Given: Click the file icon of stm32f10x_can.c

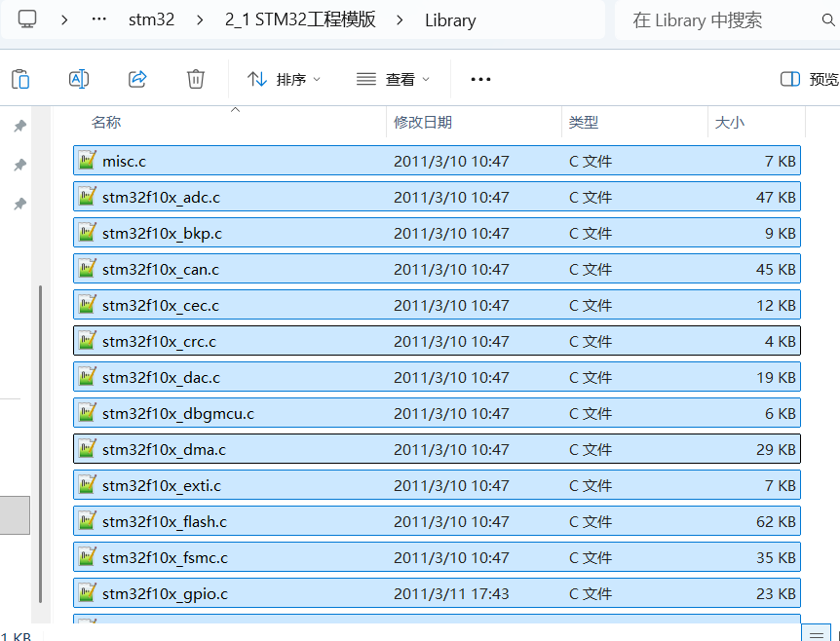Looking at the screenshot, I should [87, 268].
